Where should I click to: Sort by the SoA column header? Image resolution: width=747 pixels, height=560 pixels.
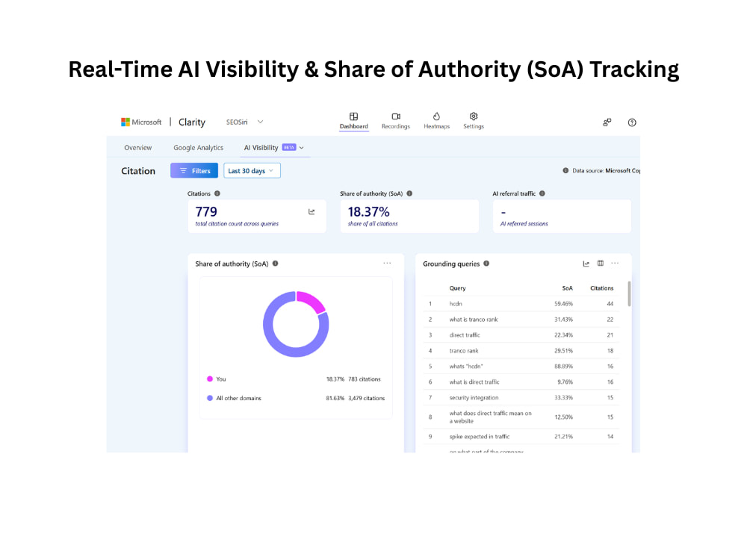[567, 288]
